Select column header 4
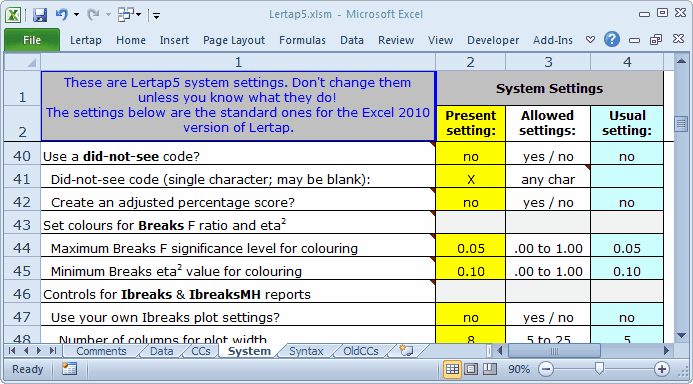The height and width of the screenshot is (384, 693). [627, 62]
